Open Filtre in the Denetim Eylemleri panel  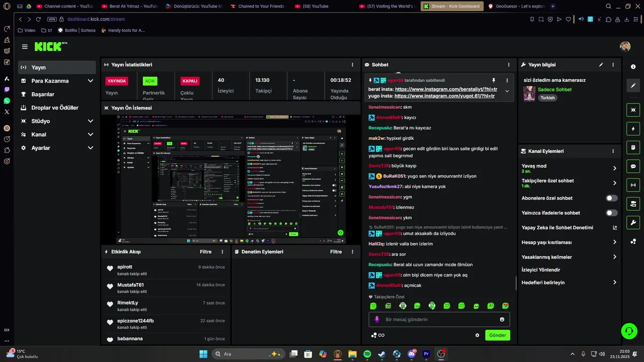point(336,252)
